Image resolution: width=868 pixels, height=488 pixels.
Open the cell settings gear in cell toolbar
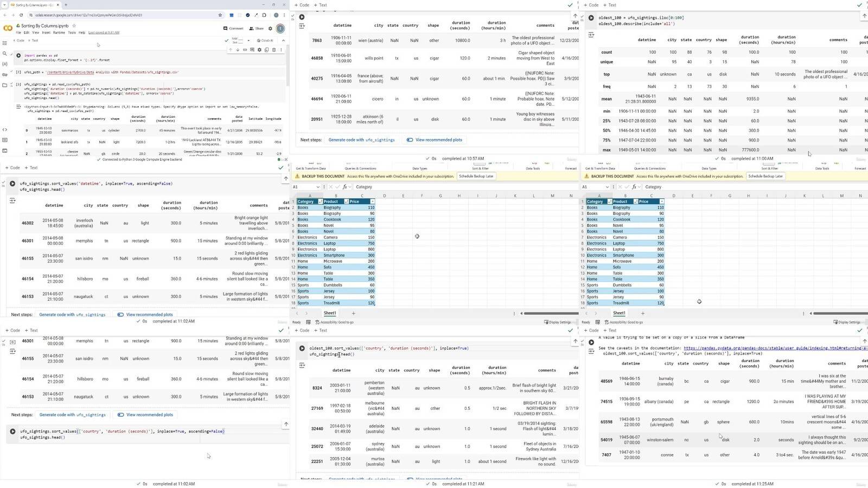tap(259, 50)
